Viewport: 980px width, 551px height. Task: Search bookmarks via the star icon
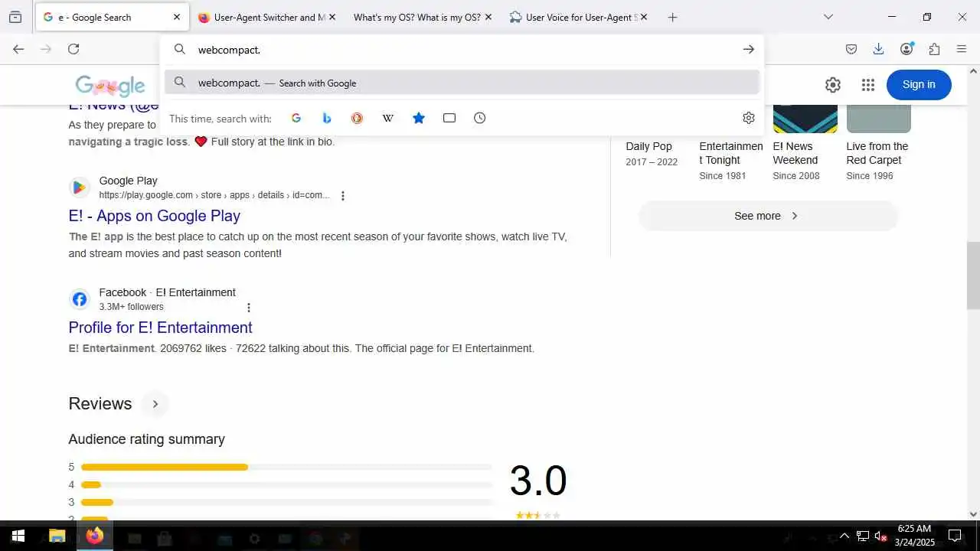pos(419,118)
